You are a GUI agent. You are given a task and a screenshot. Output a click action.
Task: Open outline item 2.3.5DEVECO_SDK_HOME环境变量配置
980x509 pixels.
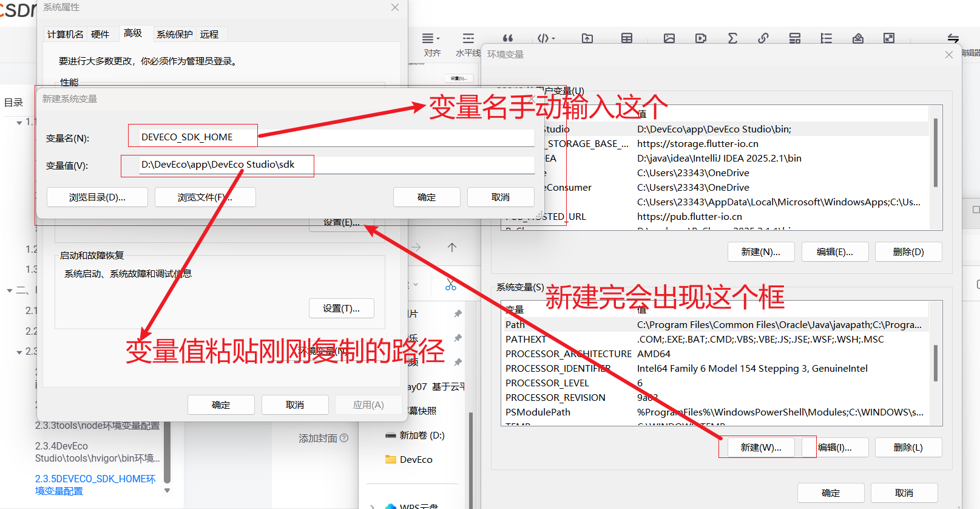tap(95, 485)
